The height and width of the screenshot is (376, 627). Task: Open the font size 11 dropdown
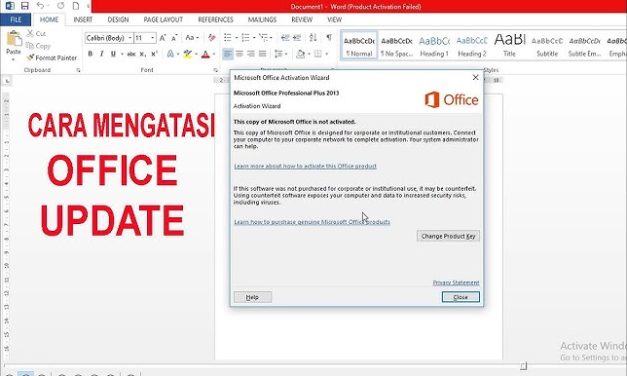[x=153, y=38]
